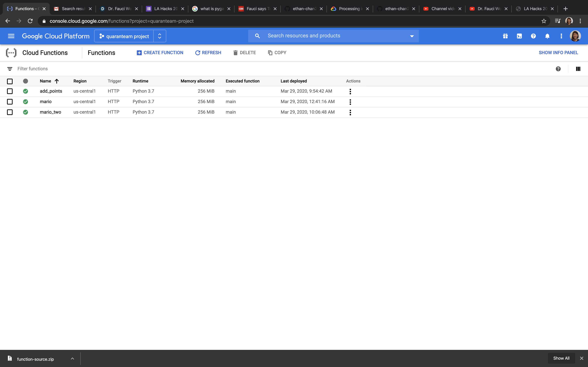
Task: Activate Cloud Shell terminal icon
Action: pyautogui.click(x=519, y=36)
